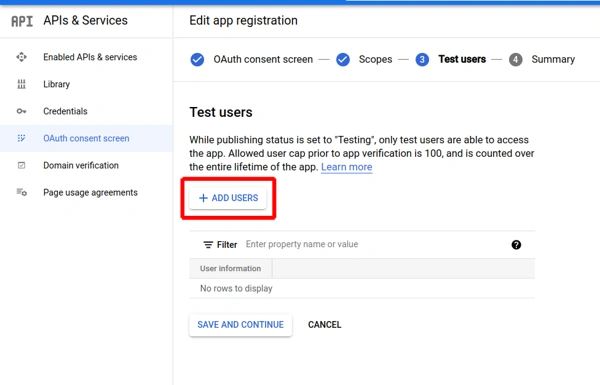Click the Scopes step checkmark icon
Screen dimensions: 600x385
pos(343,60)
